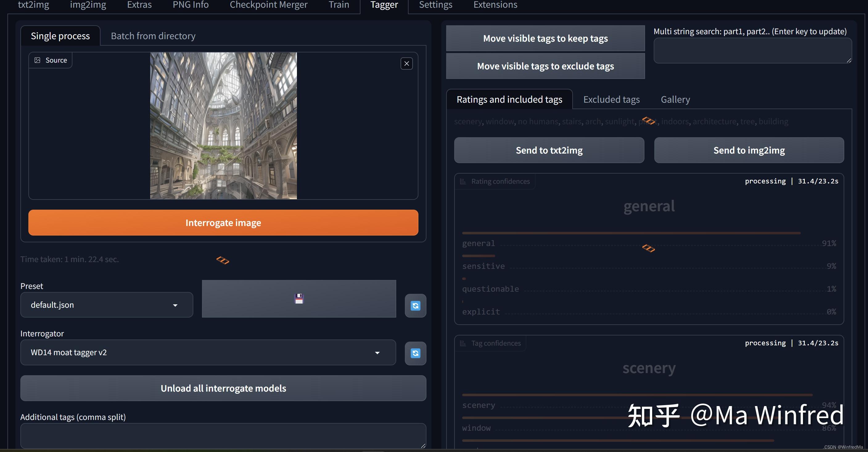868x452 pixels.
Task: Focus the Multi string search field
Action: (752, 51)
